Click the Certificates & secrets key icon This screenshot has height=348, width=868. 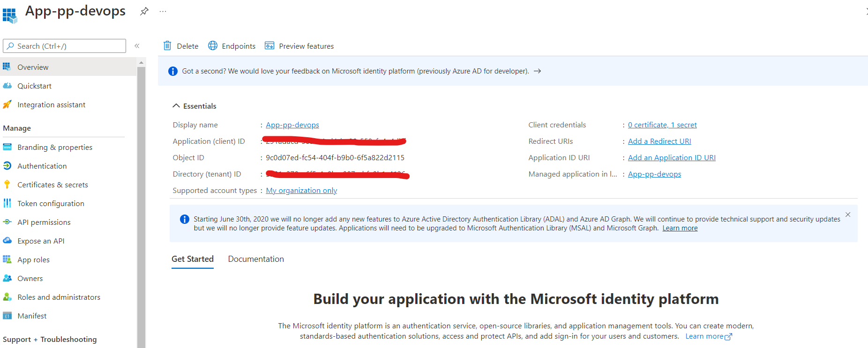point(7,185)
